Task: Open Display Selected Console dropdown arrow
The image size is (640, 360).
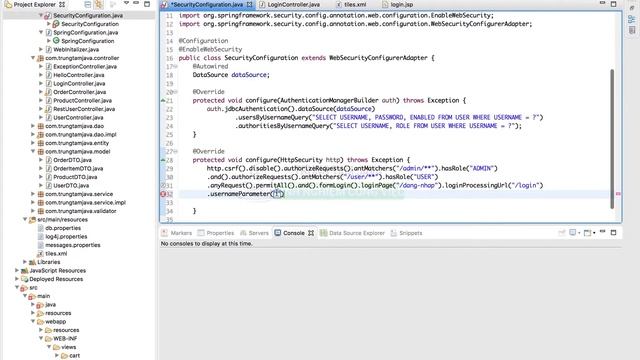Action: pos(579,233)
